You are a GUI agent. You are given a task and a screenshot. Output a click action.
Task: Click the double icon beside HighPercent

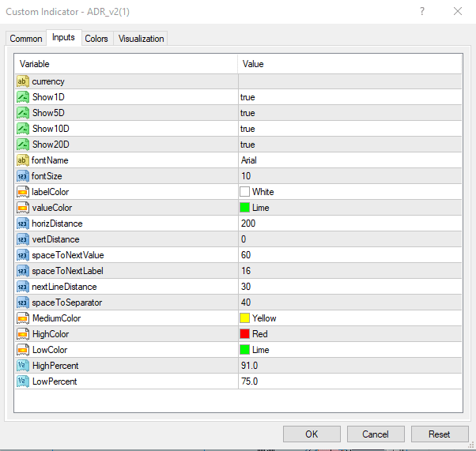click(23, 366)
